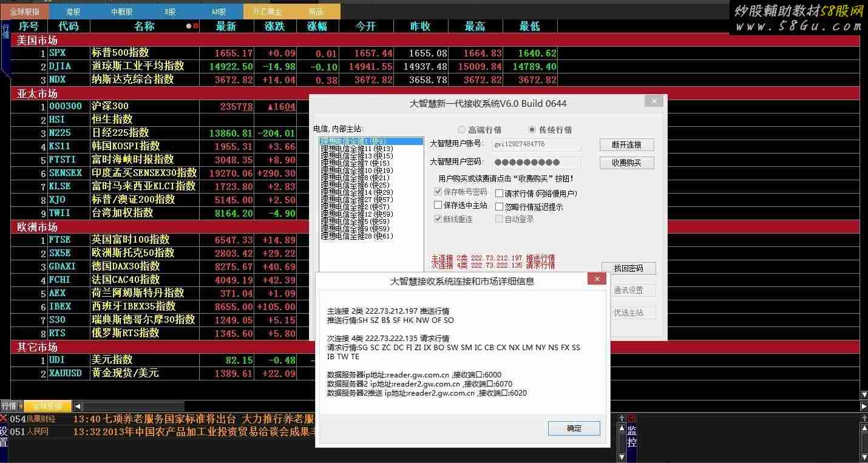Viewport: 868px width, 463px height.
Task: Select the 全球股指 bottom tab
Action: tap(47, 406)
